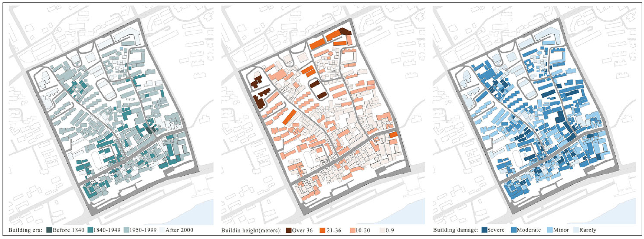Click the 'After 2000' legend text
Image resolution: width=644 pixels, height=239 pixels.
point(179,230)
